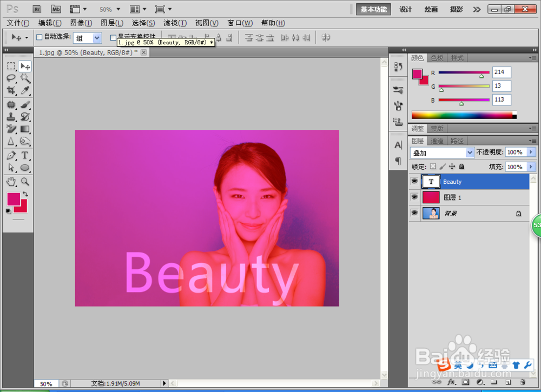Select the Move tool in toolbox

[25, 66]
